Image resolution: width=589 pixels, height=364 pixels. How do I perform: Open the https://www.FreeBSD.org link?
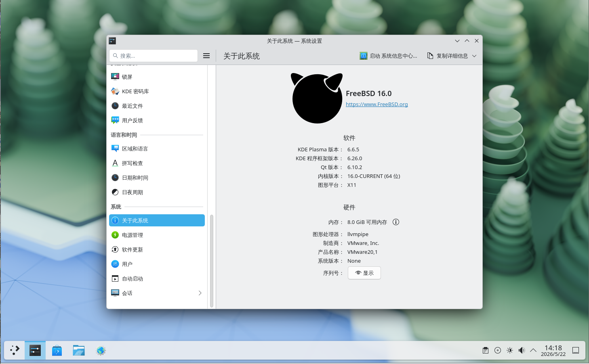(377, 104)
